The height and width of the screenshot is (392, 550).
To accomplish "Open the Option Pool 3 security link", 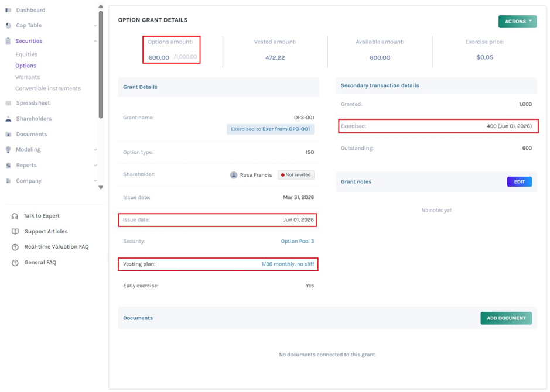I will tap(297, 241).
